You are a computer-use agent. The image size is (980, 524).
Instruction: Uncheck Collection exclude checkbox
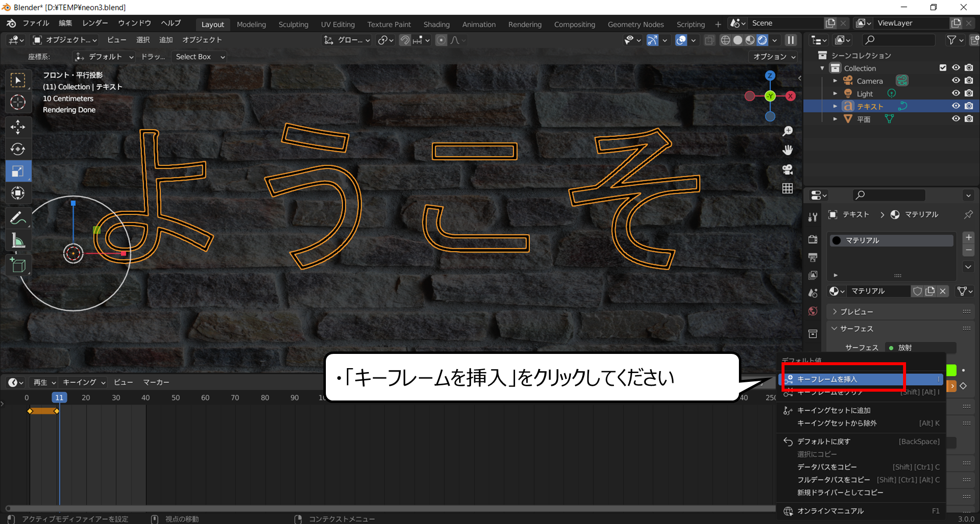click(x=943, y=68)
